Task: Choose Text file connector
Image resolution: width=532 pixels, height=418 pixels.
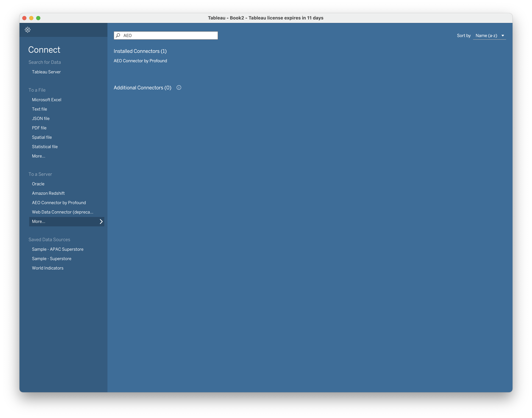Action: [x=39, y=109]
